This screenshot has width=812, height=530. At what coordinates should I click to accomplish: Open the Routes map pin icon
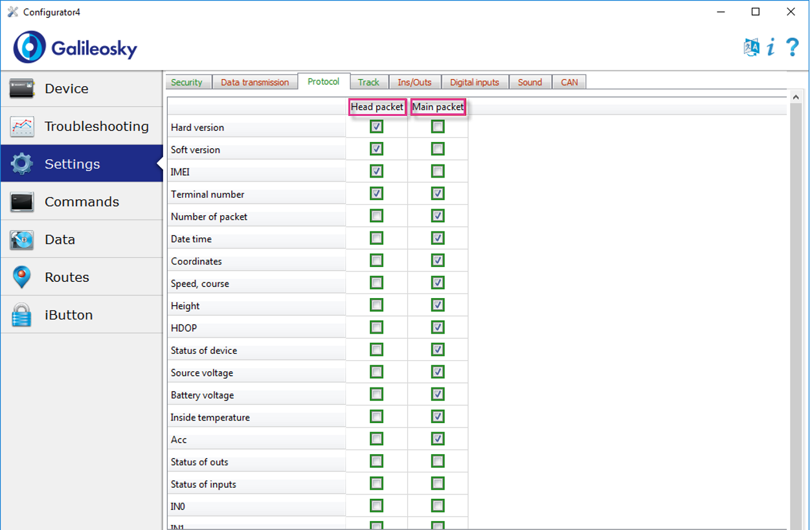coord(21,277)
